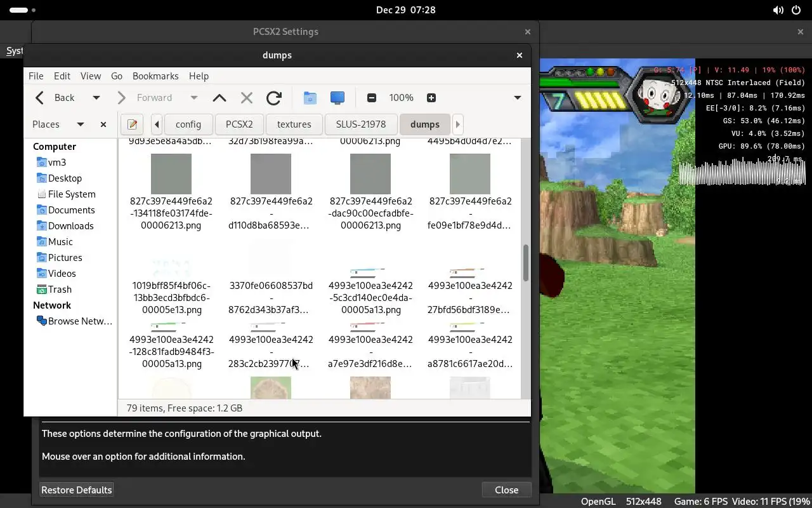Zoom in with the plus icon
The height and width of the screenshot is (508, 812).
click(x=431, y=98)
